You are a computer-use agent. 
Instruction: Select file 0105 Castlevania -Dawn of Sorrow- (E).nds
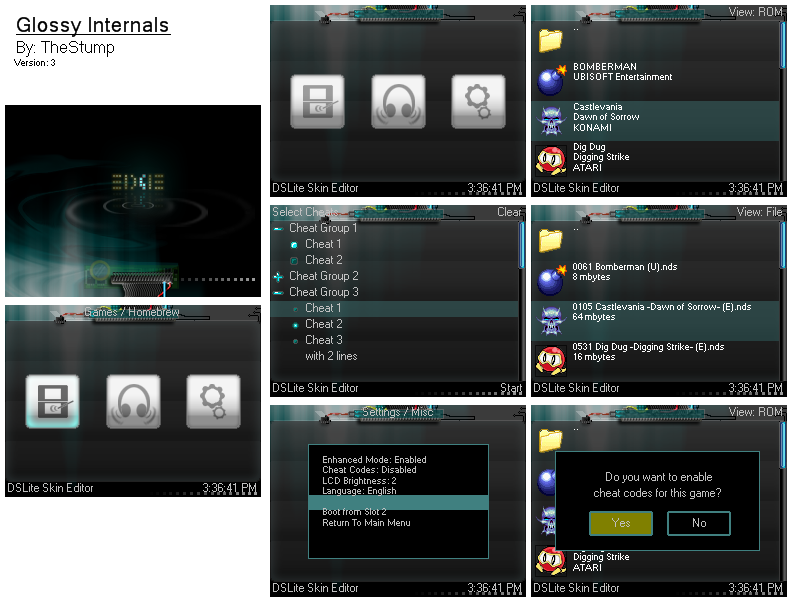point(662,307)
